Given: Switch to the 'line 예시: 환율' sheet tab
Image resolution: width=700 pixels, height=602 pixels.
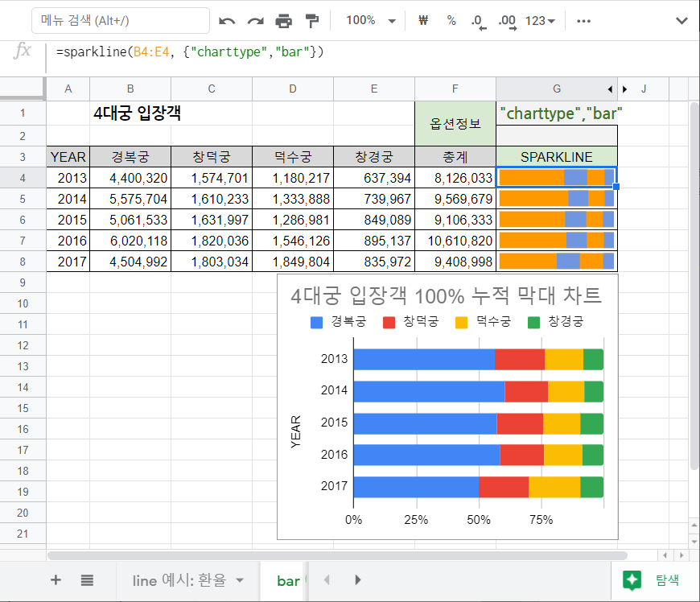Looking at the screenshot, I should coord(179,580).
